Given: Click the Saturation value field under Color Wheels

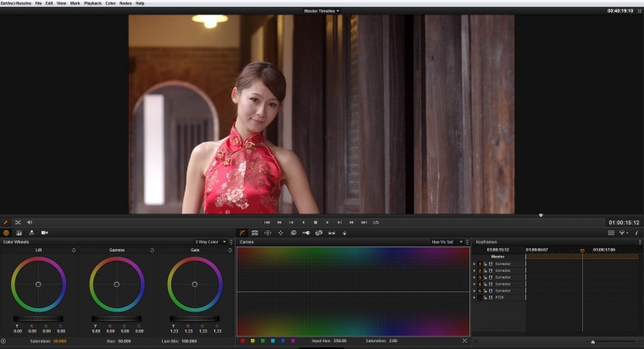Looking at the screenshot, I should (x=59, y=341).
